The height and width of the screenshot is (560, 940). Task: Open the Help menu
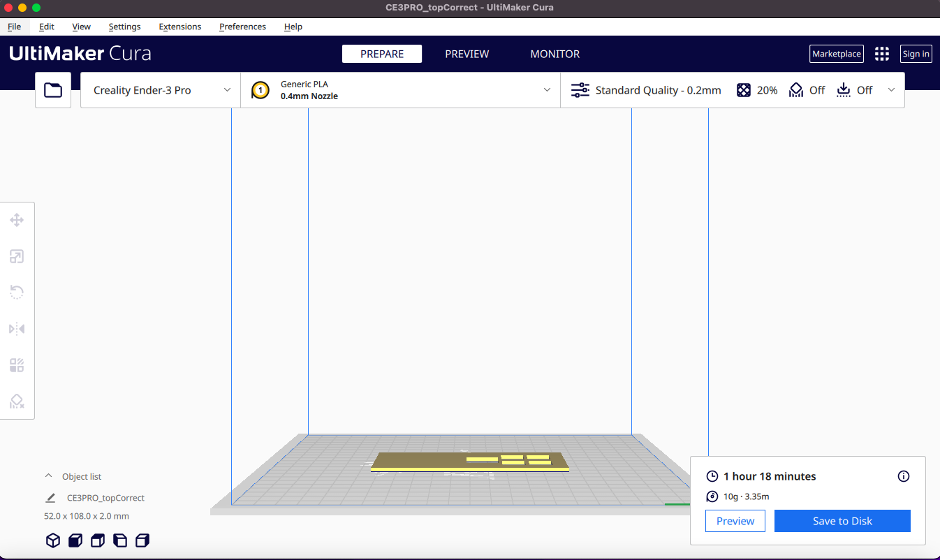(x=293, y=27)
